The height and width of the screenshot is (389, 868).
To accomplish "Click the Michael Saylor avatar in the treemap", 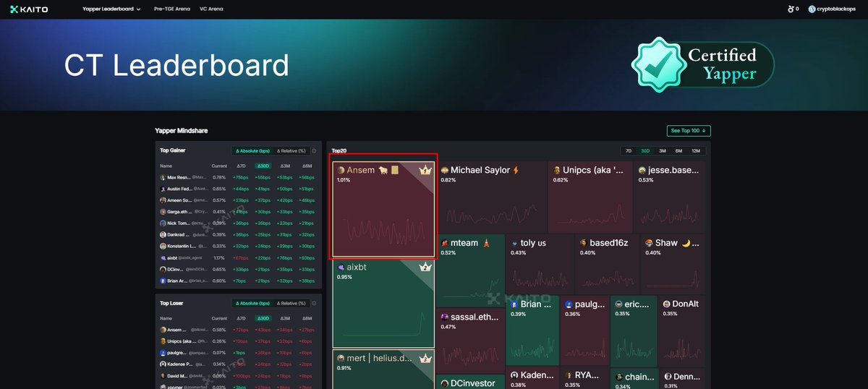I will pos(445,171).
